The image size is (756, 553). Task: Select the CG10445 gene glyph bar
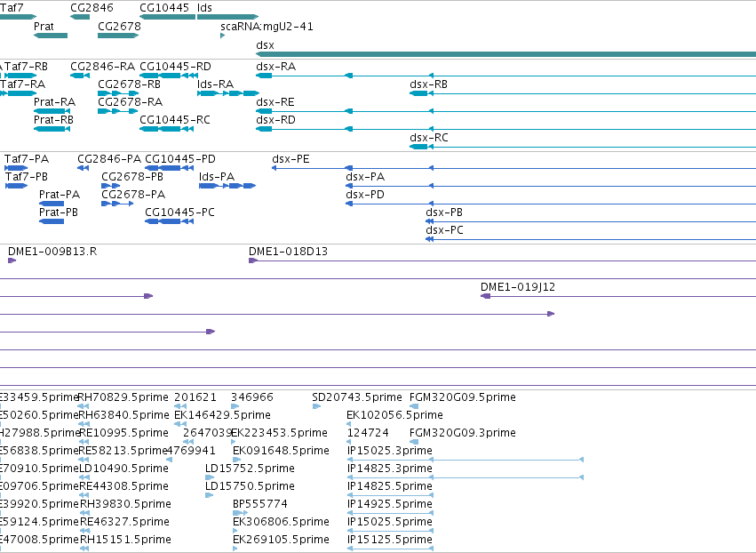coord(167,17)
